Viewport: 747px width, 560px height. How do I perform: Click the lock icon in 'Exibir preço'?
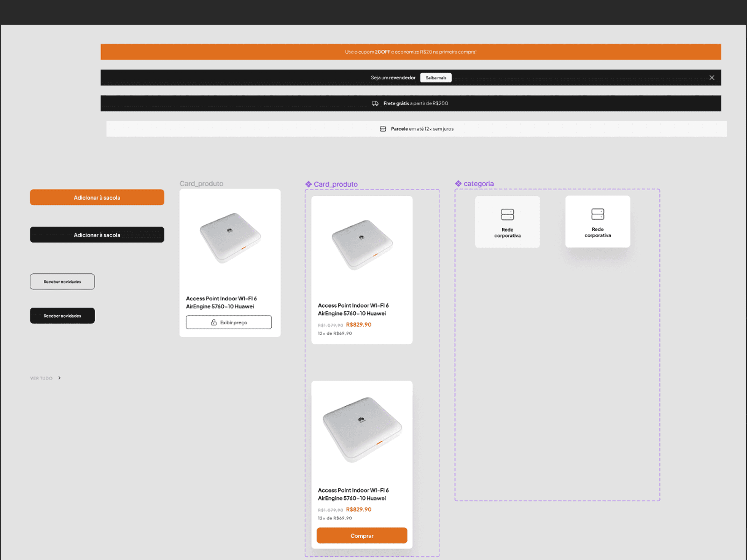[x=214, y=322]
